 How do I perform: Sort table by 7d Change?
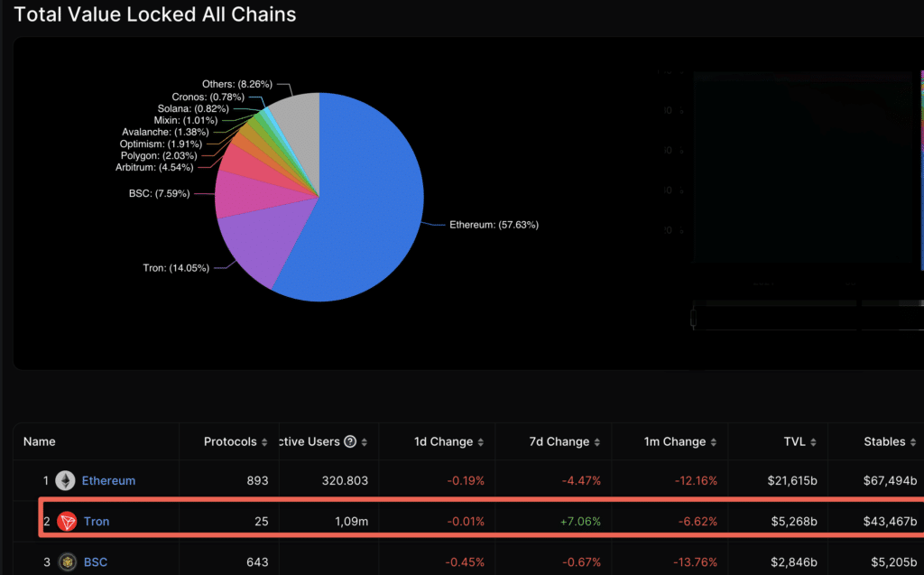pos(596,442)
